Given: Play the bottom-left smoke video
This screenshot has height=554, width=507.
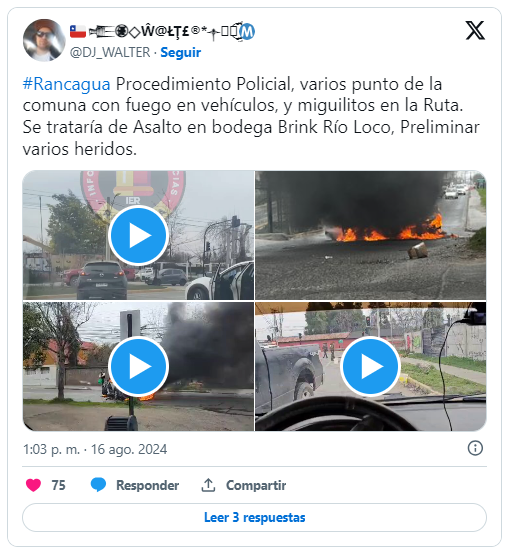Looking at the screenshot, I should 138,366.
